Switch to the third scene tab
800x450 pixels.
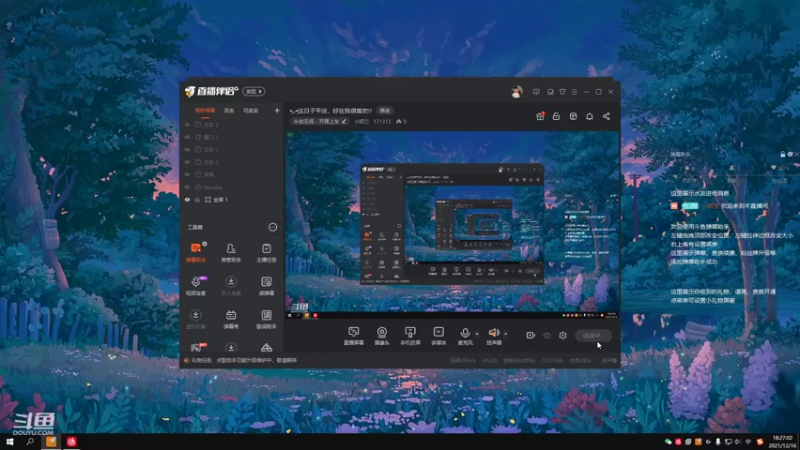coord(251,110)
